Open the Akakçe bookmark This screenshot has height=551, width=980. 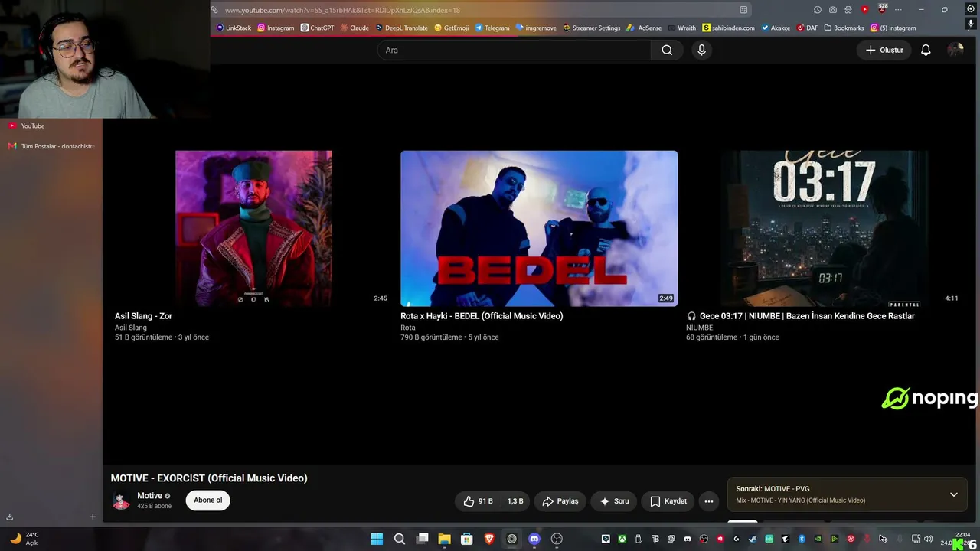pos(776,28)
